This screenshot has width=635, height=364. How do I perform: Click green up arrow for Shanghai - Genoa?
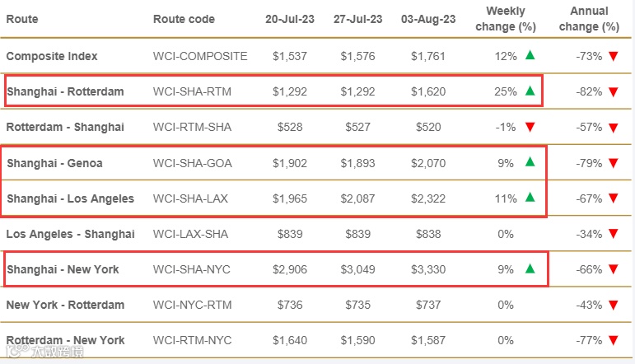530,162
